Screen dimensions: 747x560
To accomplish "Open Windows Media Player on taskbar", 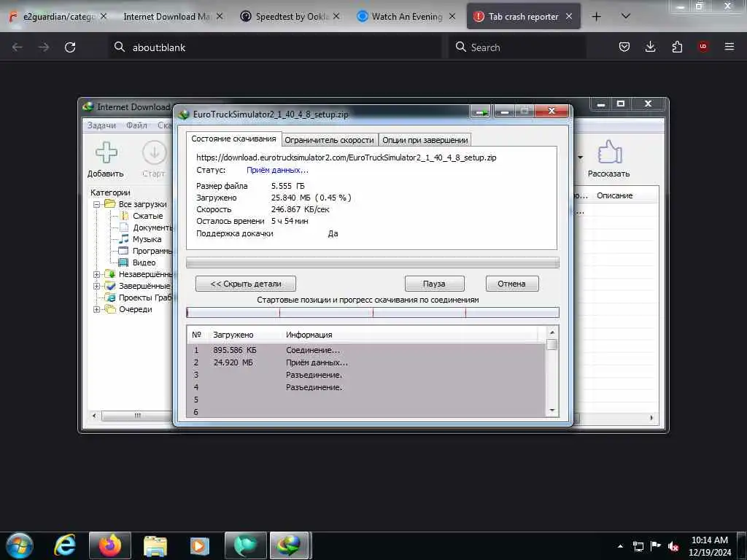I will (x=200, y=545).
